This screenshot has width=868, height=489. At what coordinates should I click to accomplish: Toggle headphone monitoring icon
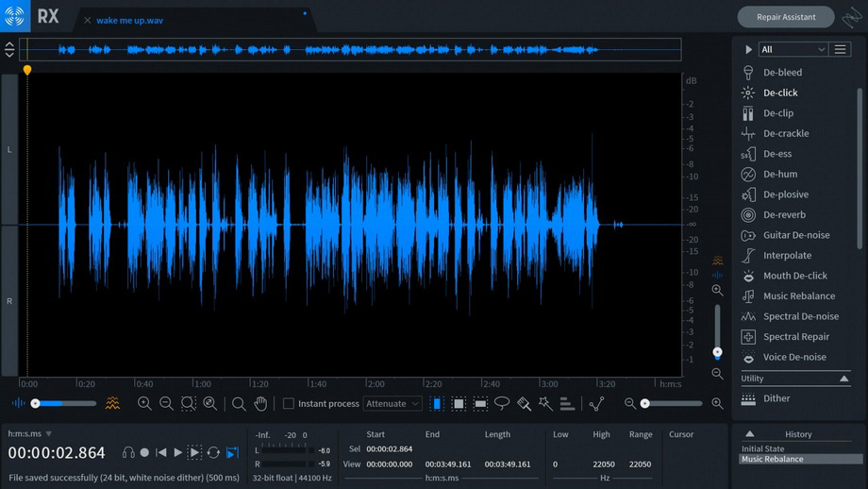128,453
